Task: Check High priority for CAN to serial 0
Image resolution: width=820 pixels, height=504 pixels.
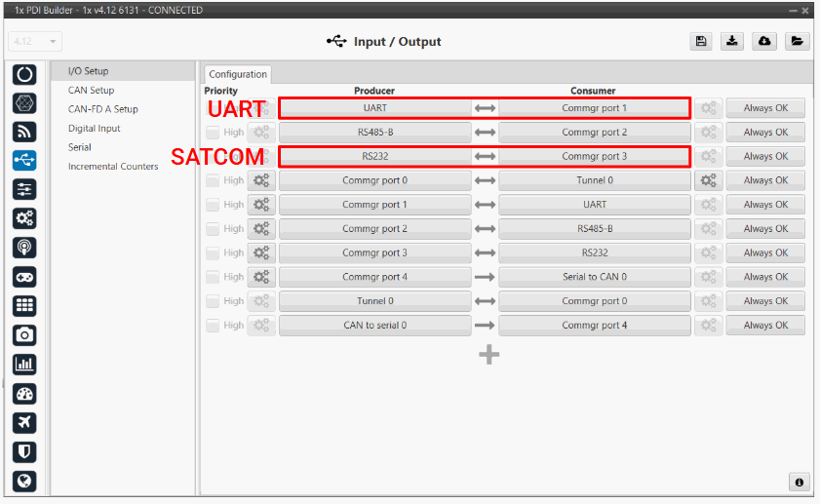Action: point(213,326)
